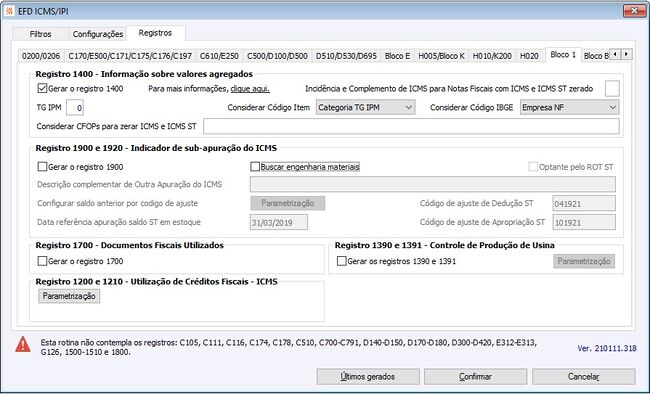Open the H020 tab
This screenshot has height=394, width=650.
(x=529, y=56)
